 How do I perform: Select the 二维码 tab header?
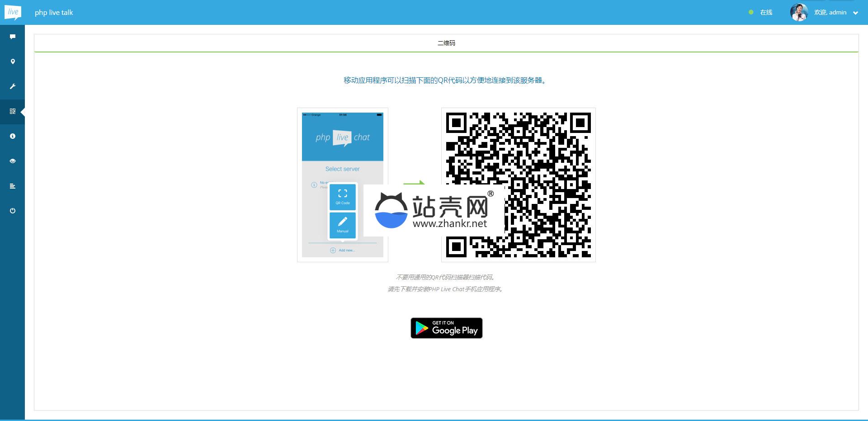(446, 43)
